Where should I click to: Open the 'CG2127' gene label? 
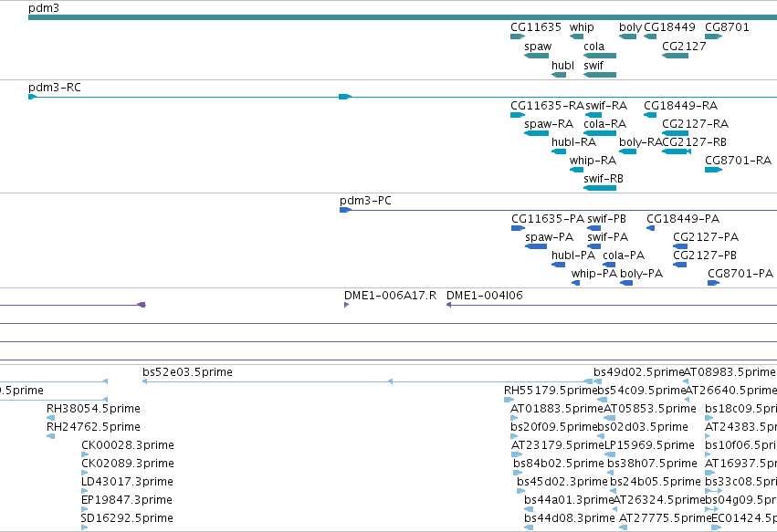[x=684, y=47]
